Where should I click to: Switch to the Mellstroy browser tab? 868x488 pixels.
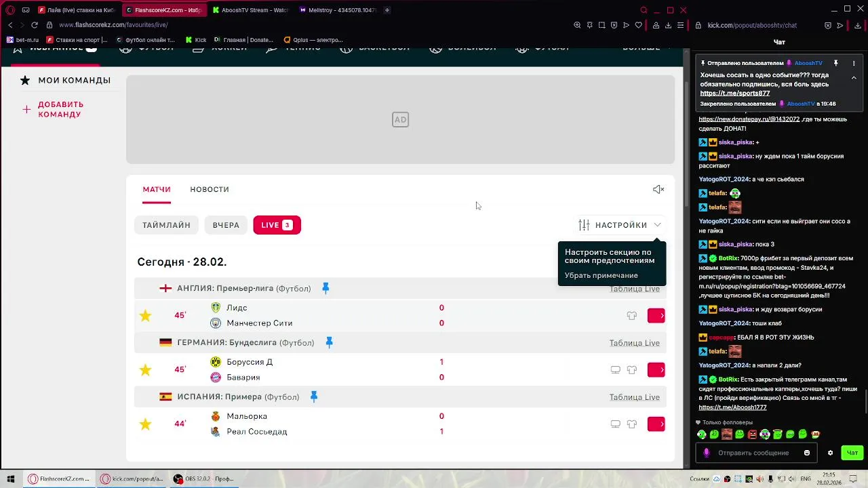point(338,10)
